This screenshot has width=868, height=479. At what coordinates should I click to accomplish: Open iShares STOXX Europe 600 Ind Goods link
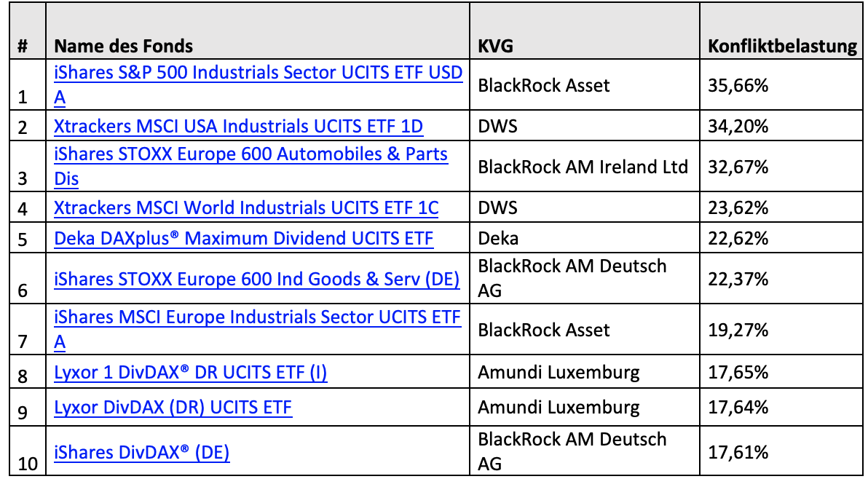coord(257,280)
